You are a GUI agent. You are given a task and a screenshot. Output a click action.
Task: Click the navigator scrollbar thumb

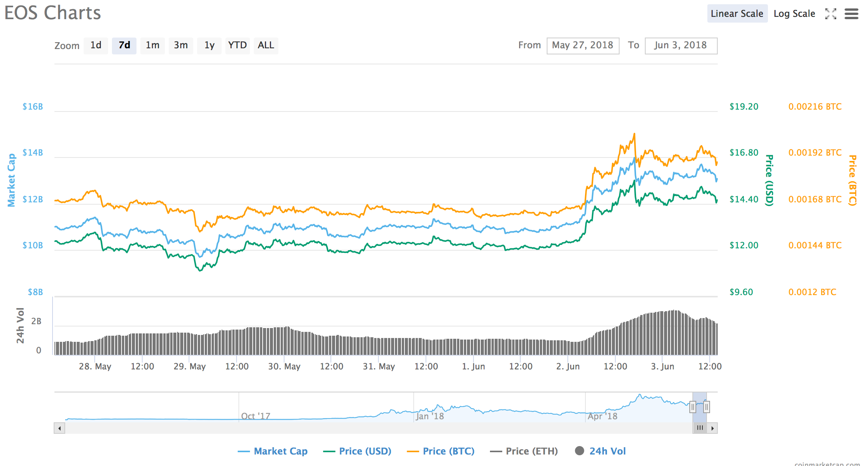[x=700, y=428]
